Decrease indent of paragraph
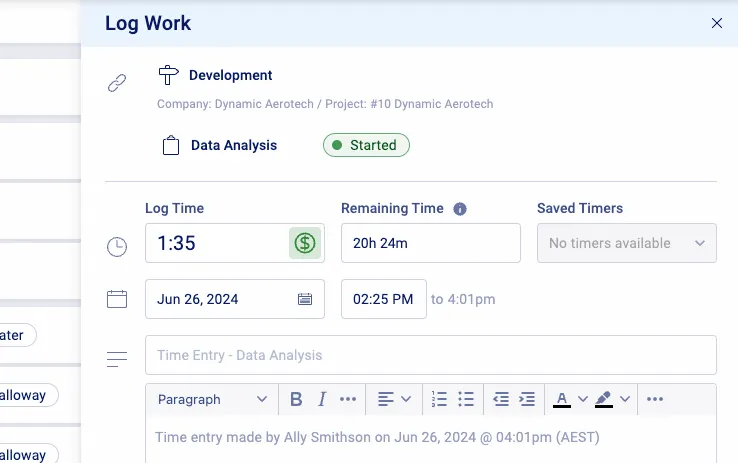738x463 pixels. 501,399
